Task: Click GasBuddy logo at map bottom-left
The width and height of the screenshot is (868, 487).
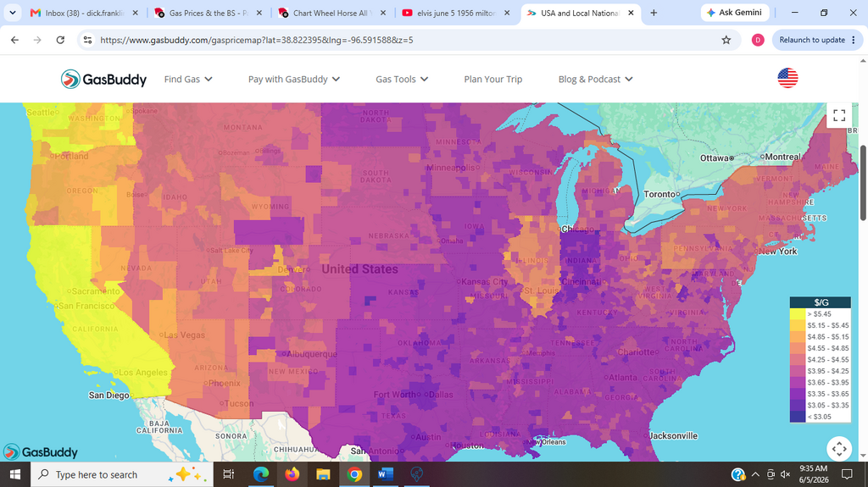Action: 41,452
